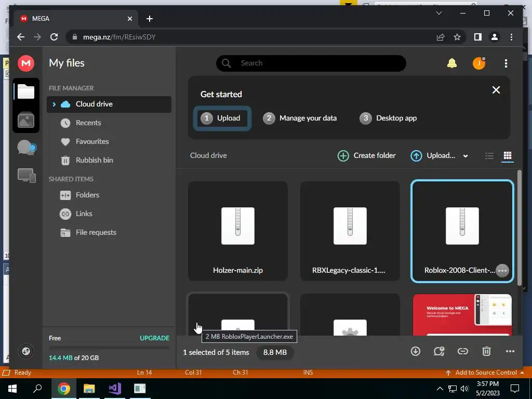The width and height of the screenshot is (532, 399).
Task: Click the storage usage progress bar
Action: click(x=109, y=348)
